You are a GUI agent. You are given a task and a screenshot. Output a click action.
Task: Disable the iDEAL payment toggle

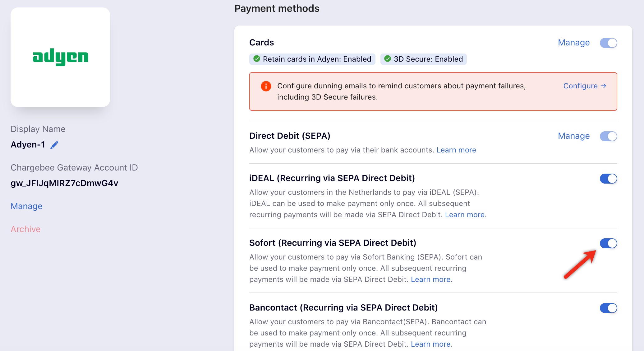608,179
